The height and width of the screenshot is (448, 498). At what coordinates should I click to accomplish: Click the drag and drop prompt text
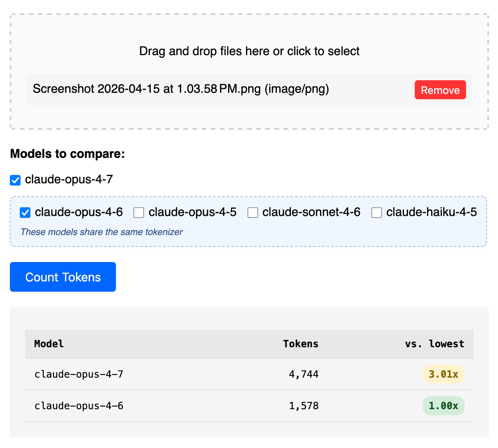[249, 51]
